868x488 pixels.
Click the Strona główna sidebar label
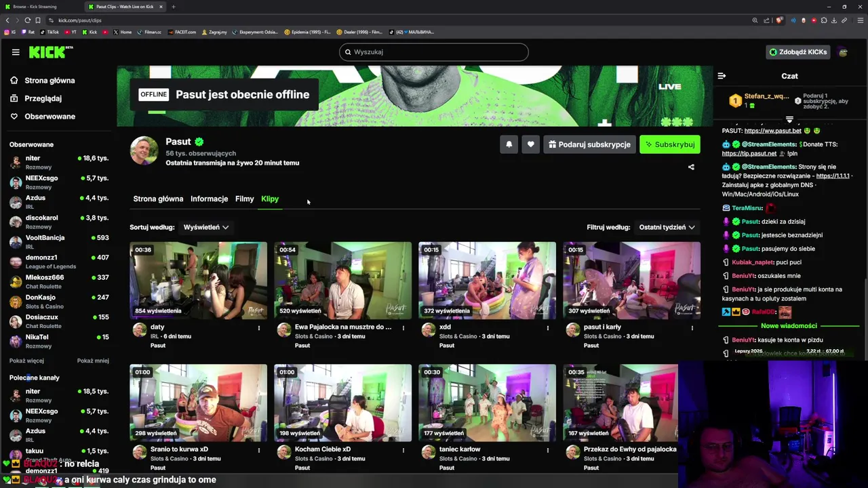click(50, 80)
